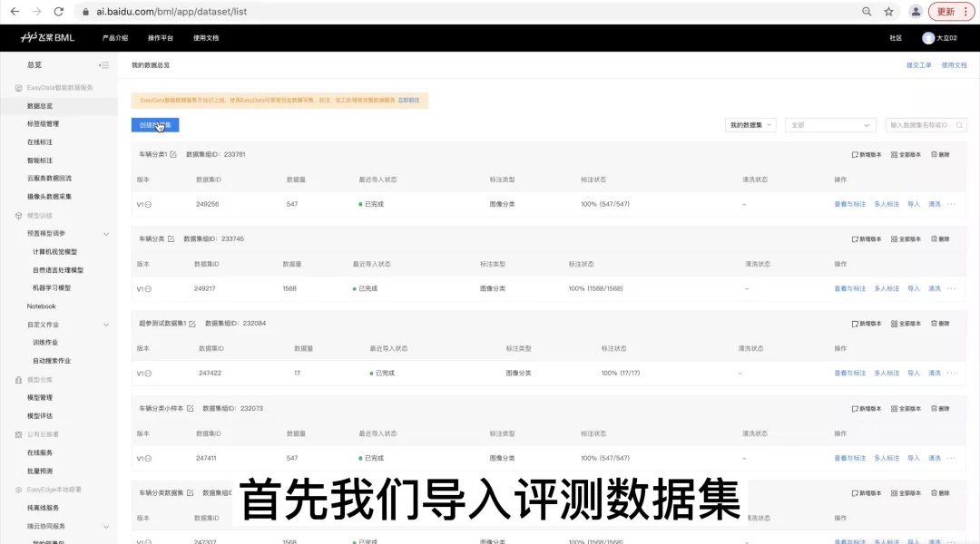Image resolution: width=980 pixels, height=544 pixels.
Task: Select 训练作业 in the sidebar
Action: (x=45, y=342)
